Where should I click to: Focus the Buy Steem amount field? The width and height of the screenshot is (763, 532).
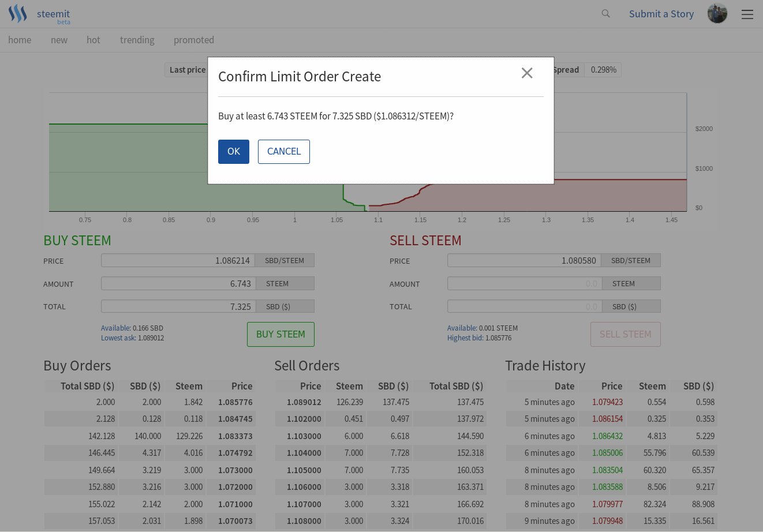tap(179, 283)
